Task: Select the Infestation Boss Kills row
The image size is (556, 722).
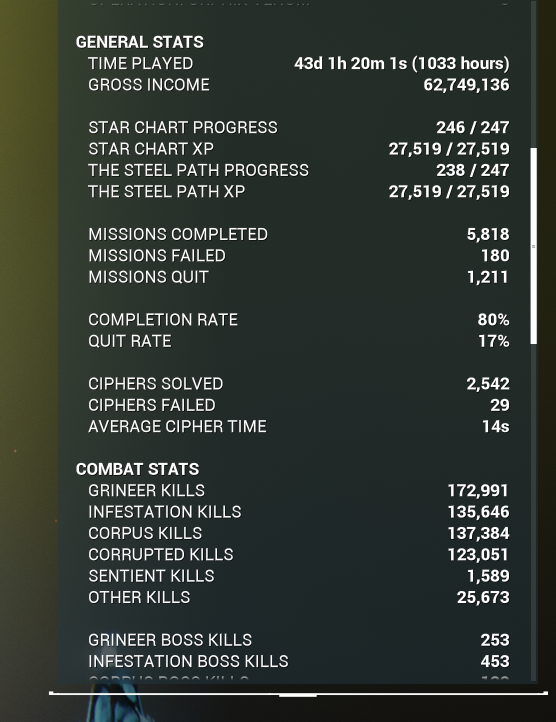Action: (298, 661)
